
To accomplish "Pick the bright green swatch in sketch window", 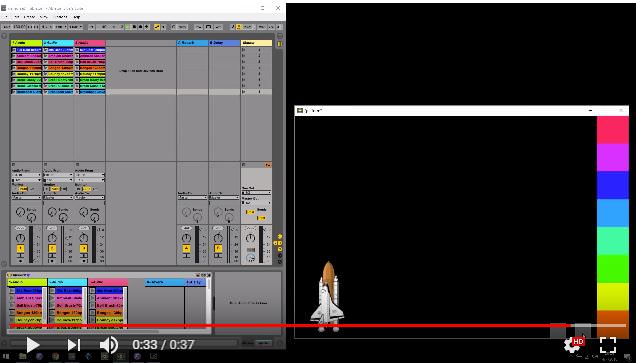I will tap(612, 268).
